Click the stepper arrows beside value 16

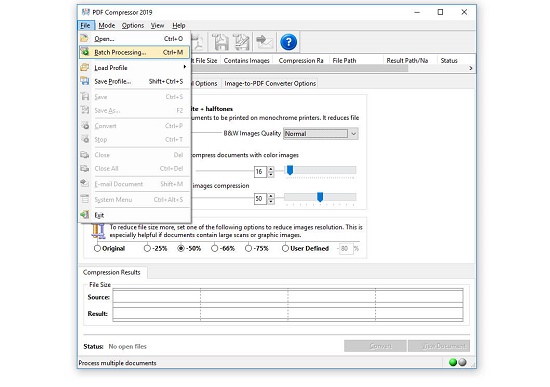tap(271, 172)
